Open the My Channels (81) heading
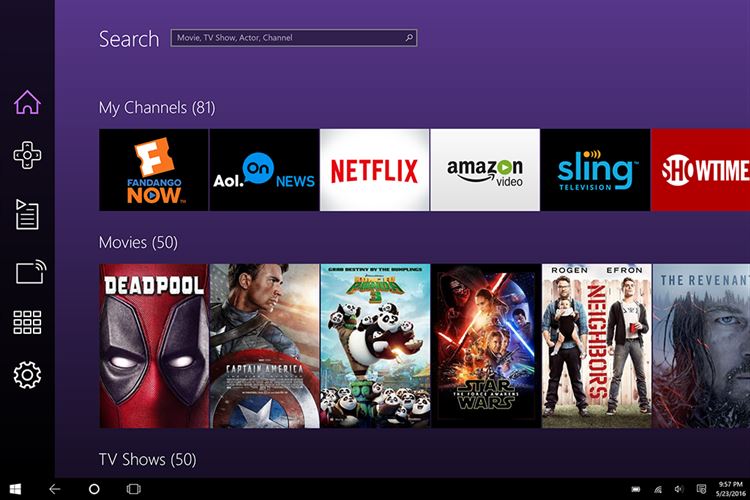Viewport: 750px width, 500px height. [x=157, y=108]
